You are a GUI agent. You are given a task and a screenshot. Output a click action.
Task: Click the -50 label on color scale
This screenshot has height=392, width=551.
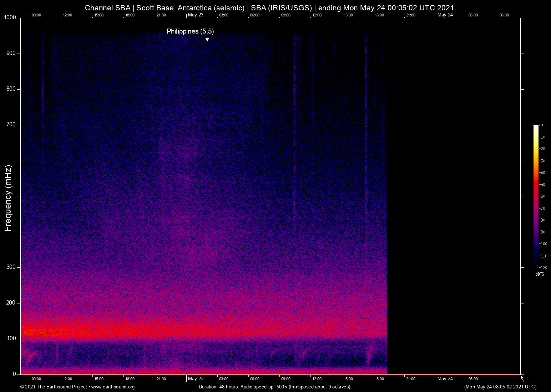[x=542, y=185]
